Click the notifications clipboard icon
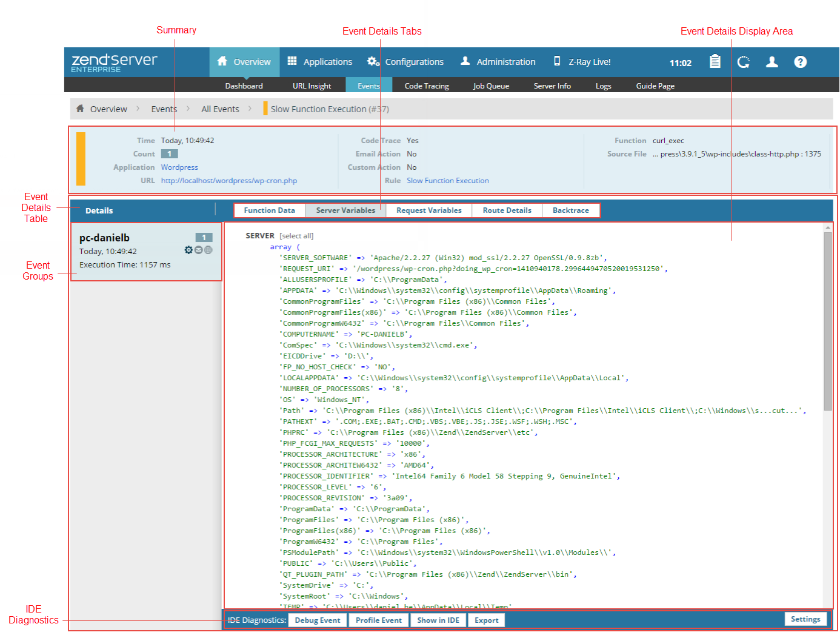This screenshot has height=638, width=840. point(715,62)
